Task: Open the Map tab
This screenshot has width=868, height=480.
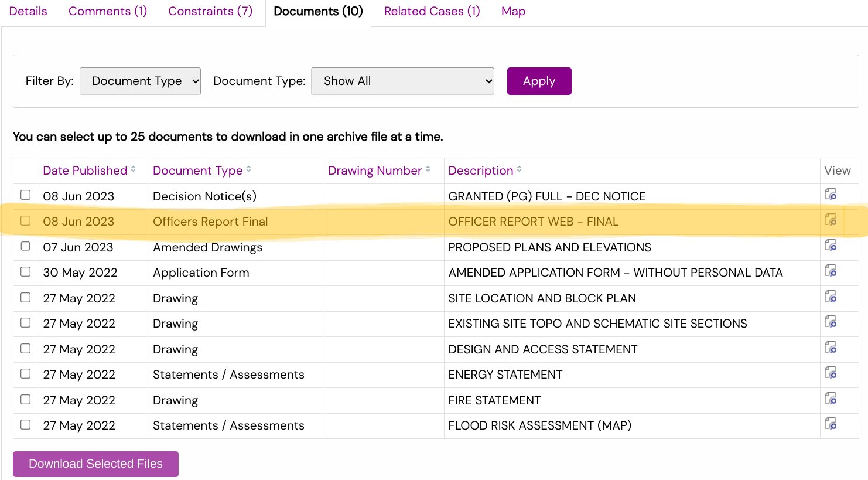Action: [x=513, y=11]
